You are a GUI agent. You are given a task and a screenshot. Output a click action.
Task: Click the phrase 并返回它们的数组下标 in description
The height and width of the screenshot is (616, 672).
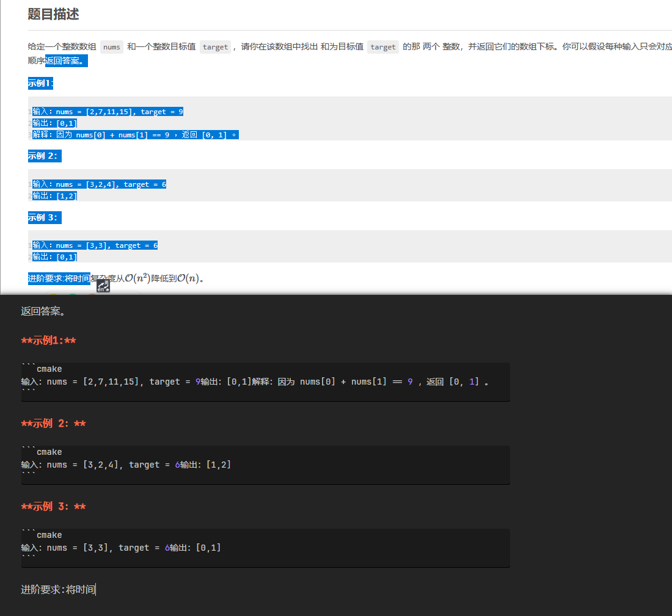511,46
